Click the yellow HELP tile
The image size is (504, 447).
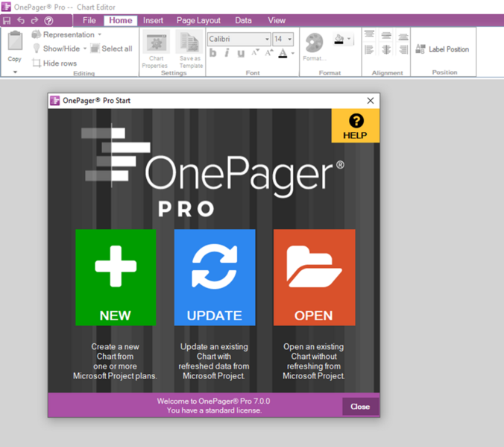click(356, 126)
